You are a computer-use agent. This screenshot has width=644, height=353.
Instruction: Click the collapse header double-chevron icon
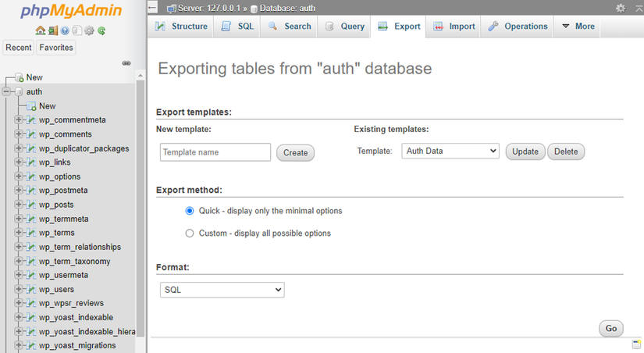[639, 8]
